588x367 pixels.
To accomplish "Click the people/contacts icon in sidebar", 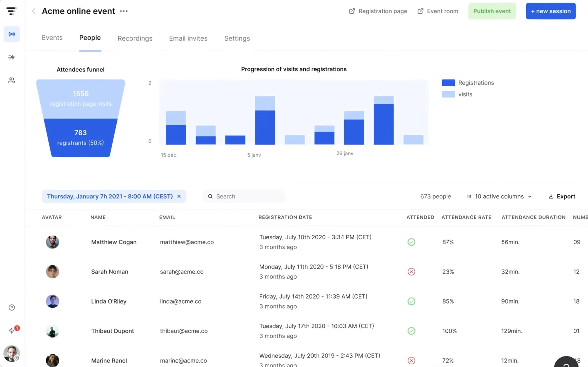I will coord(11,80).
